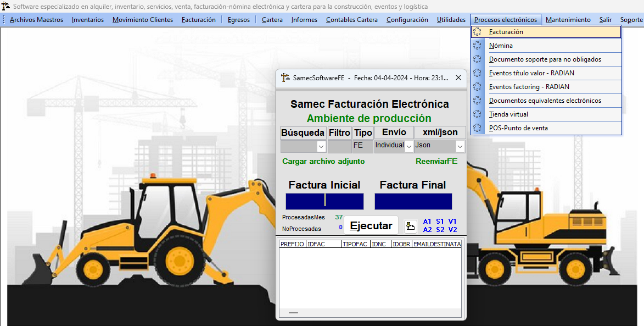Click the V1 link

pos(452,222)
